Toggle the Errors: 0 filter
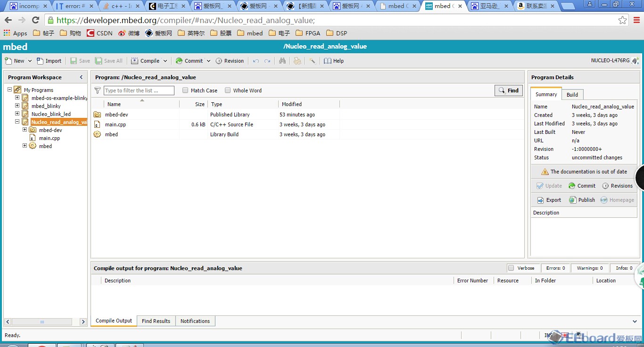This screenshot has height=347, width=644. tap(555, 268)
